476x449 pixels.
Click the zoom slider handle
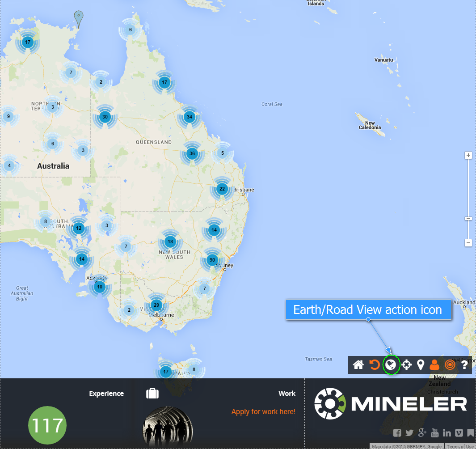468,218
